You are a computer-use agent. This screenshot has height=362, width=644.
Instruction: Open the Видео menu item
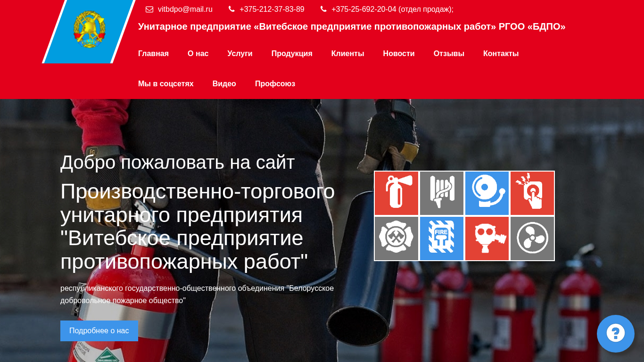pos(224,84)
